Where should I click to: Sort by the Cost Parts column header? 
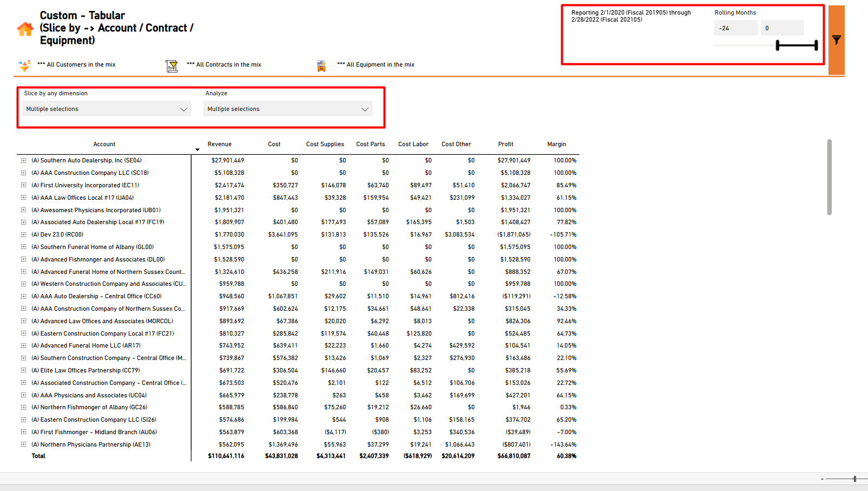coord(370,144)
